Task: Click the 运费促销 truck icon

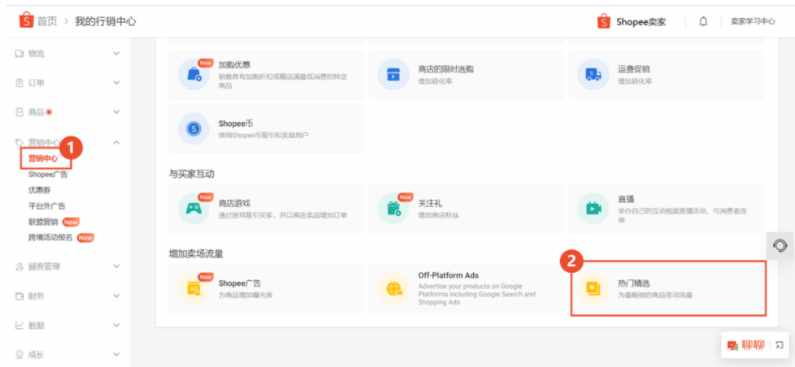Action: (x=593, y=75)
